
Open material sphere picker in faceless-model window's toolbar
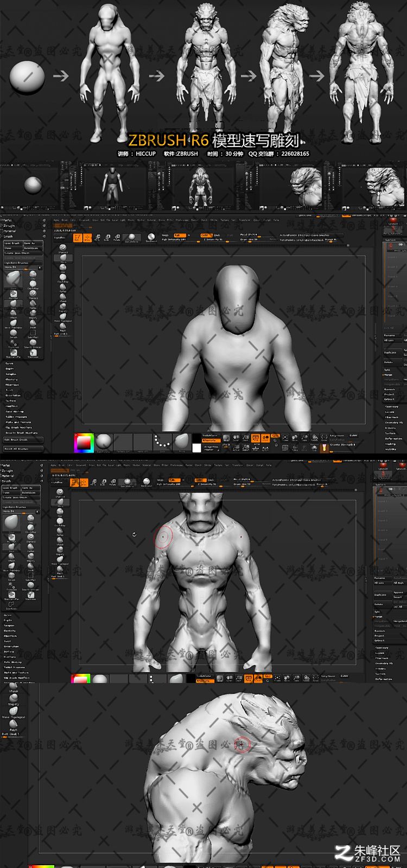click(x=131, y=237)
